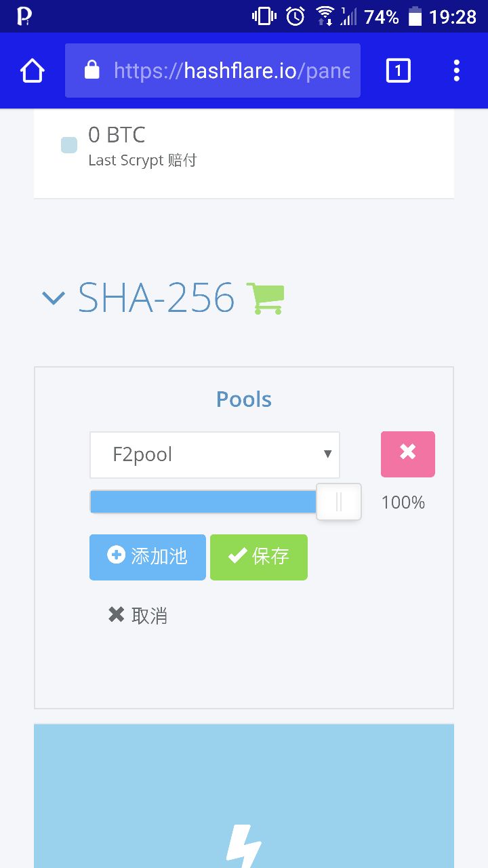Open the F2pool pool dropdown
This screenshot has height=868, width=488.
pos(215,455)
